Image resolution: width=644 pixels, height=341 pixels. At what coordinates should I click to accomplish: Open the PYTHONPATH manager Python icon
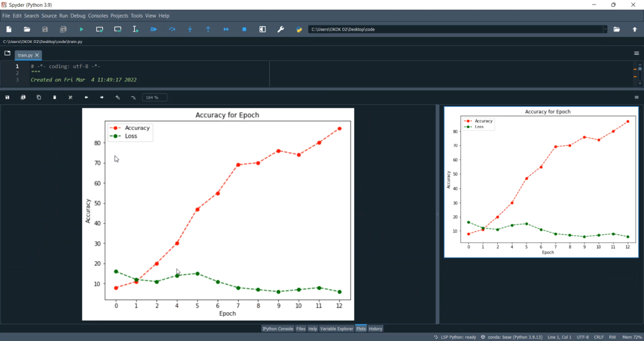(299, 29)
